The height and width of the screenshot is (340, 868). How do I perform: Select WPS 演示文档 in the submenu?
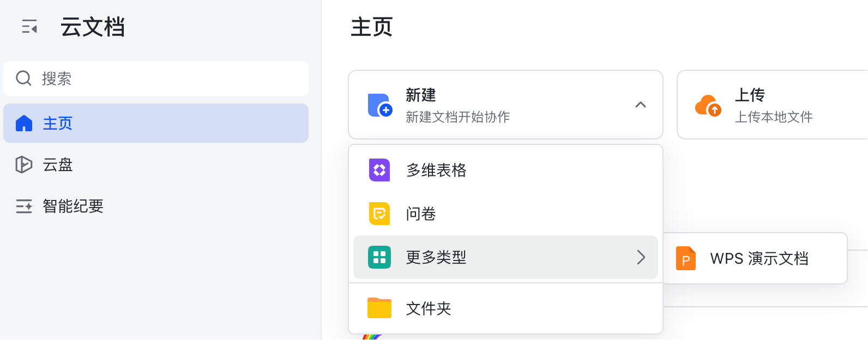coord(759,258)
